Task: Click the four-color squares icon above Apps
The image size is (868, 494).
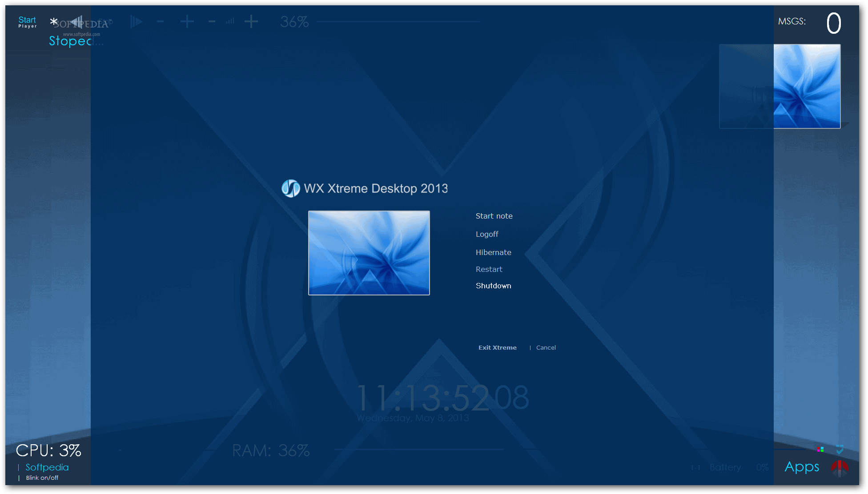Action: pyautogui.click(x=820, y=450)
